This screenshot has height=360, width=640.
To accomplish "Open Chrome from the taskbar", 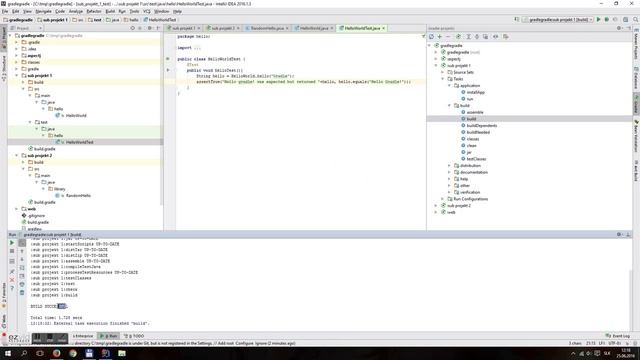I will [73, 353].
